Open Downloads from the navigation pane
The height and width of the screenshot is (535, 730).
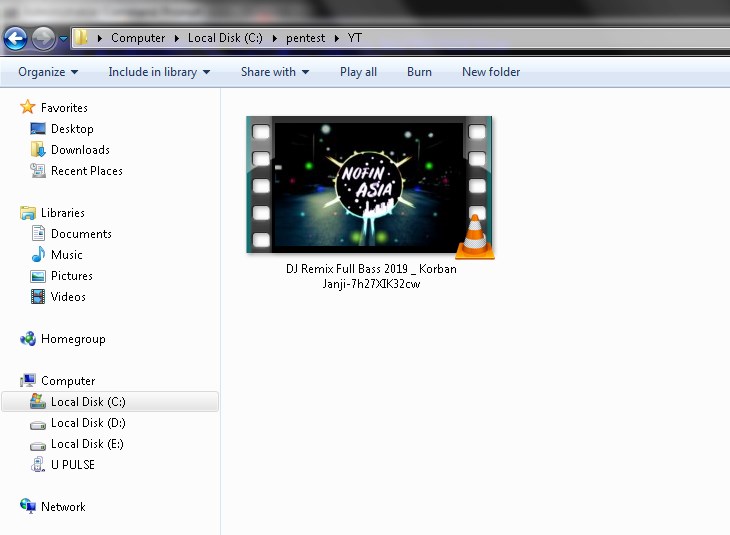[80, 149]
